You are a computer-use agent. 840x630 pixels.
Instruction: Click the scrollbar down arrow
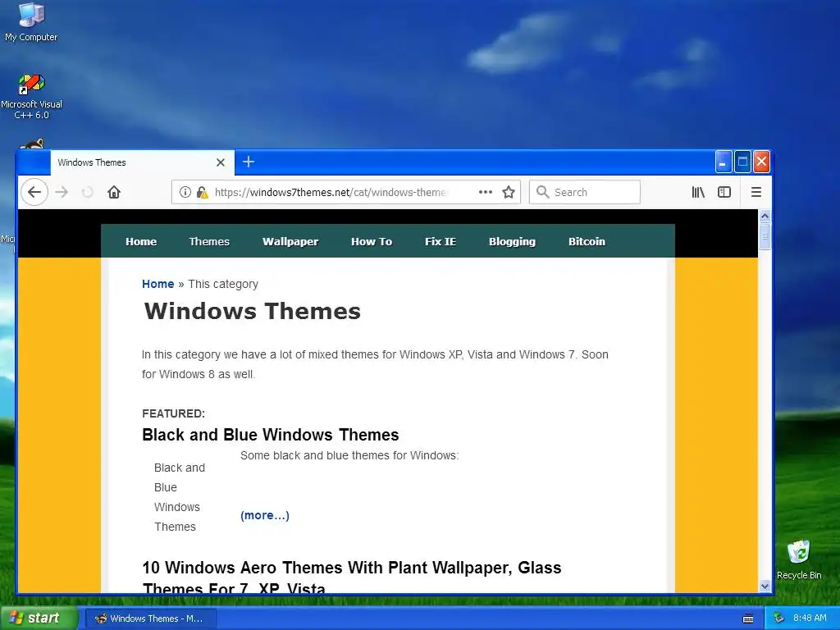point(765,586)
